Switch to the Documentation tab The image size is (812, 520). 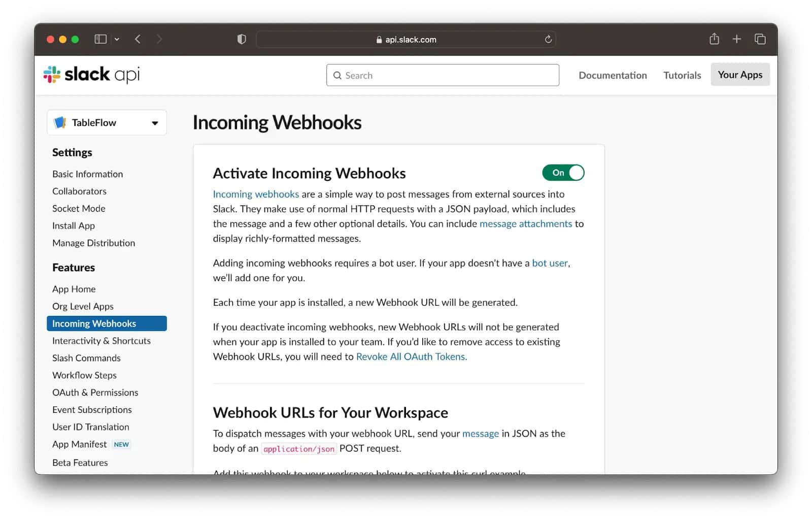(613, 75)
